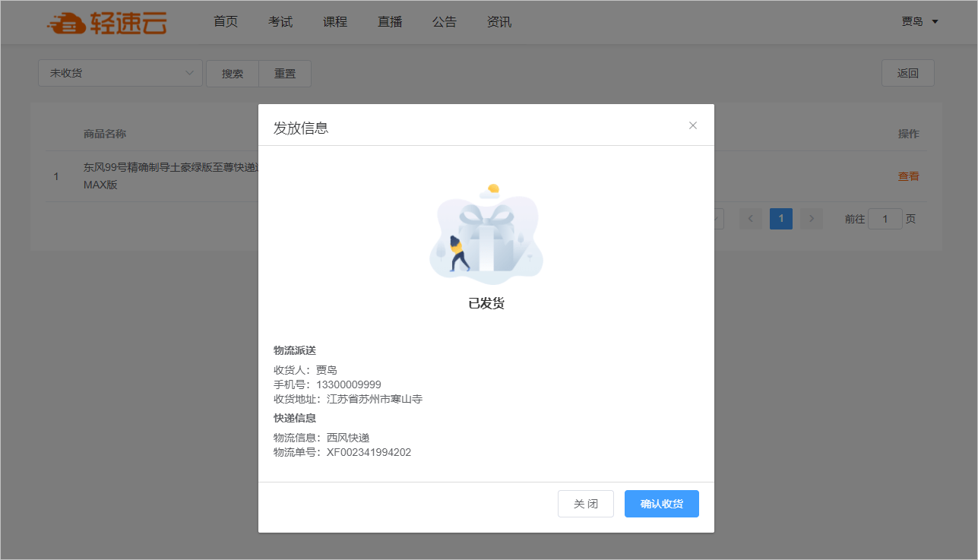Click the page number jump input field
The width and height of the screenshot is (978, 560).
885,219
